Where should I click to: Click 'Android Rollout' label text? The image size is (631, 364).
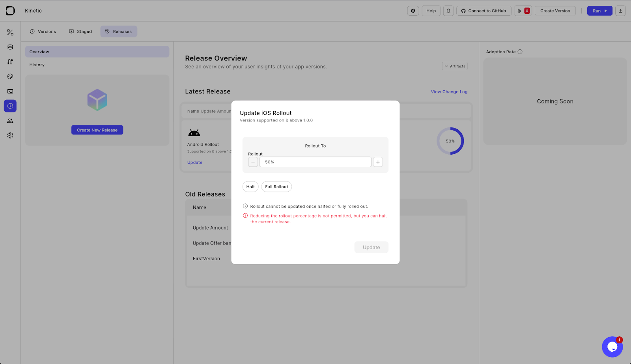click(x=203, y=145)
